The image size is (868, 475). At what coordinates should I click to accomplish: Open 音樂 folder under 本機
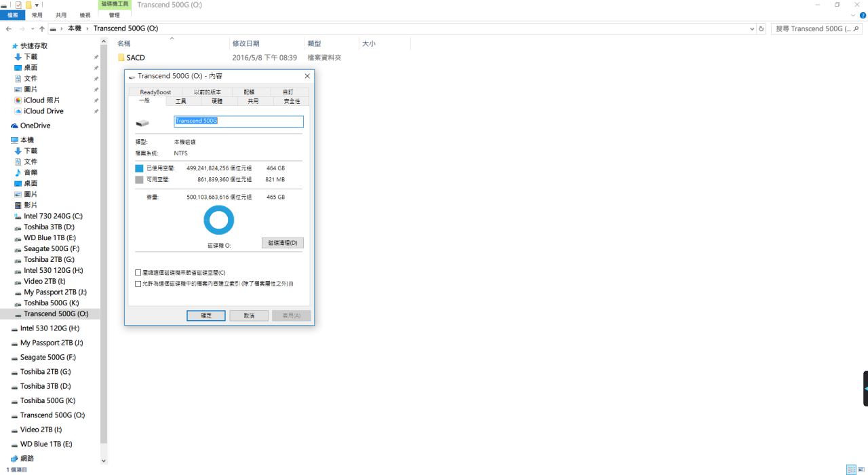pos(26,172)
